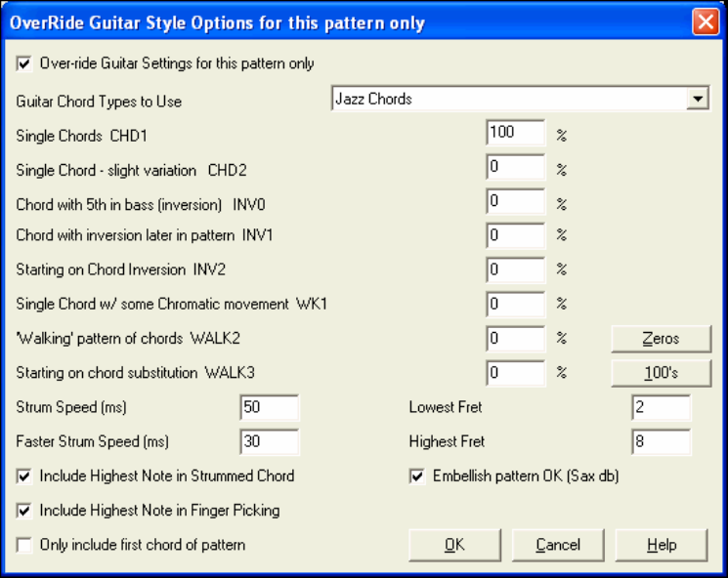Click the Faster Strum Speed input field
Screen dimensions: 728x578
(270, 441)
